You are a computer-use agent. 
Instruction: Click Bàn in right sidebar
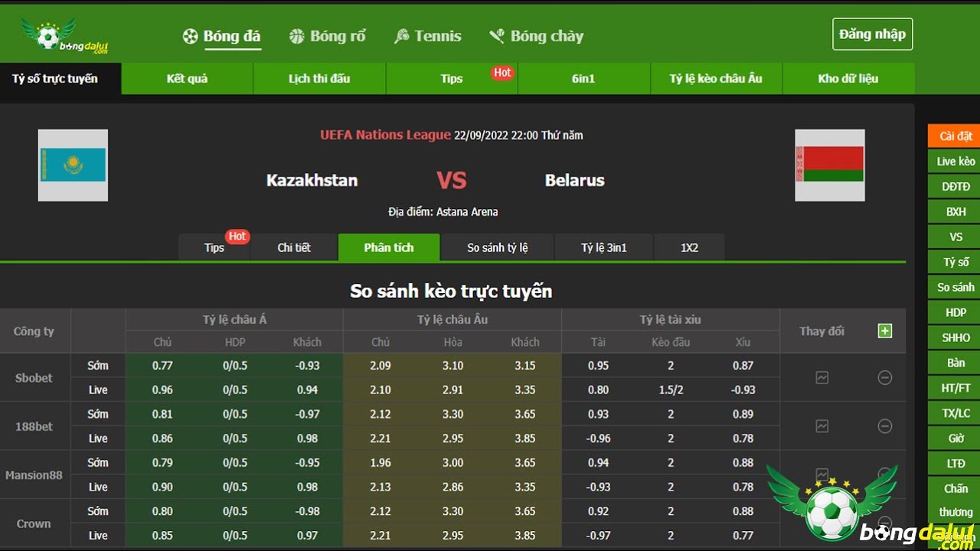pyautogui.click(x=955, y=363)
